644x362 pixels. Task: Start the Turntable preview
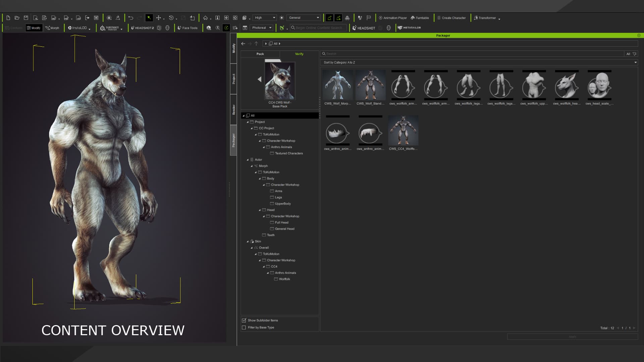(420, 18)
